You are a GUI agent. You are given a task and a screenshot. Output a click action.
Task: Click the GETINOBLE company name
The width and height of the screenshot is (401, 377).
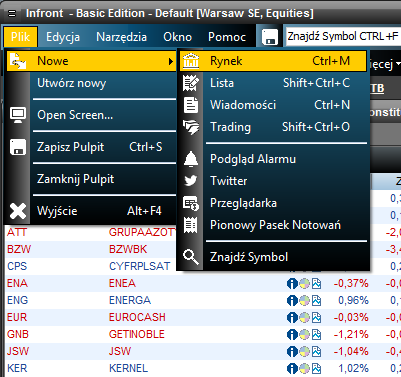click(137, 334)
